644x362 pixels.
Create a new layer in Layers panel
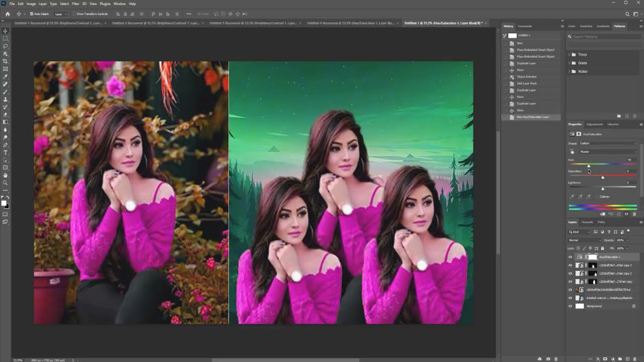[628, 359]
